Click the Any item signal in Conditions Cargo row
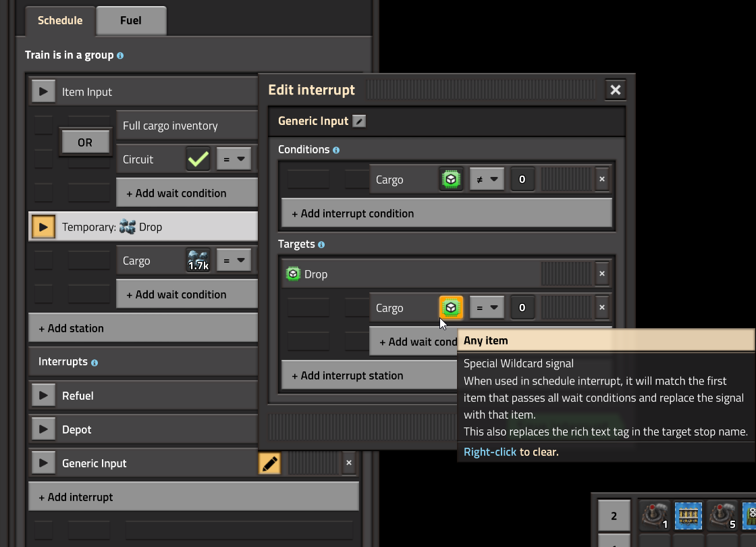Image resolution: width=756 pixels, height=547 pixels. pyautogui.click(x=452, y=180)
